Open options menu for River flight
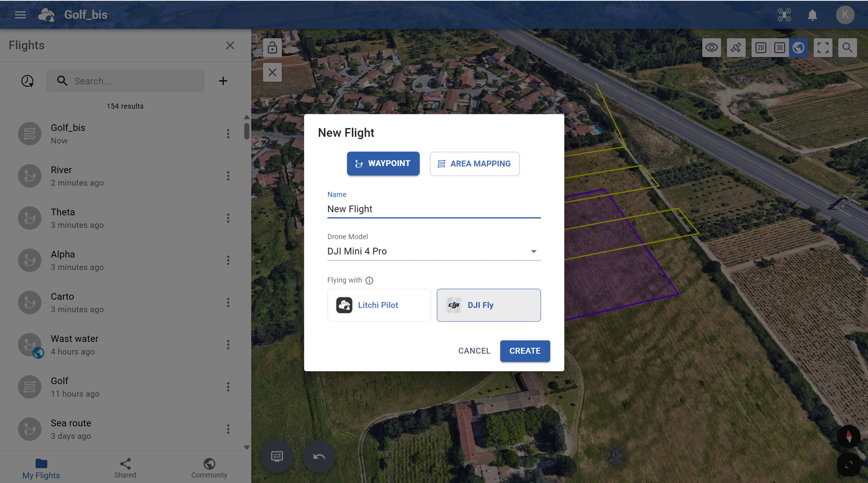This screenshot has width=868, height=483. pyautogui.click(x=228, y=176)
